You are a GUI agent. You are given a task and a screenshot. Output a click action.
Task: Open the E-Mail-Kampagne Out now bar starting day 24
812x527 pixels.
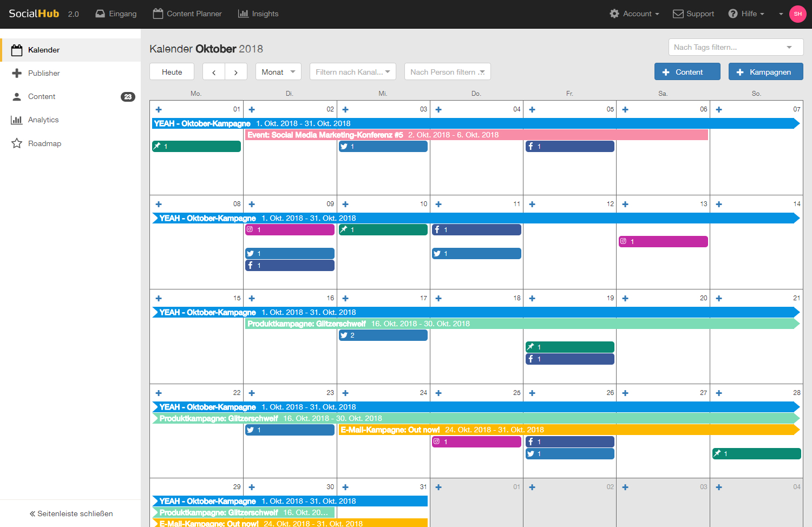tap(569, 430)
